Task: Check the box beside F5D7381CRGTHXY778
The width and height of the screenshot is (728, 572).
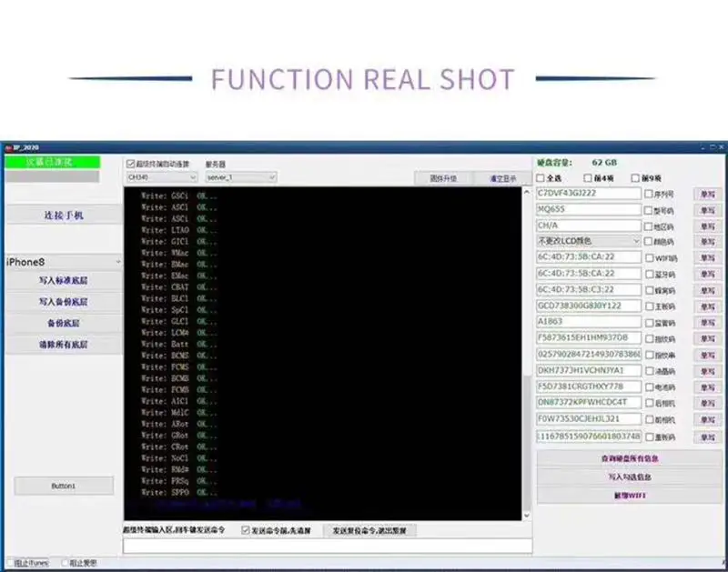Action: point(650,386)
